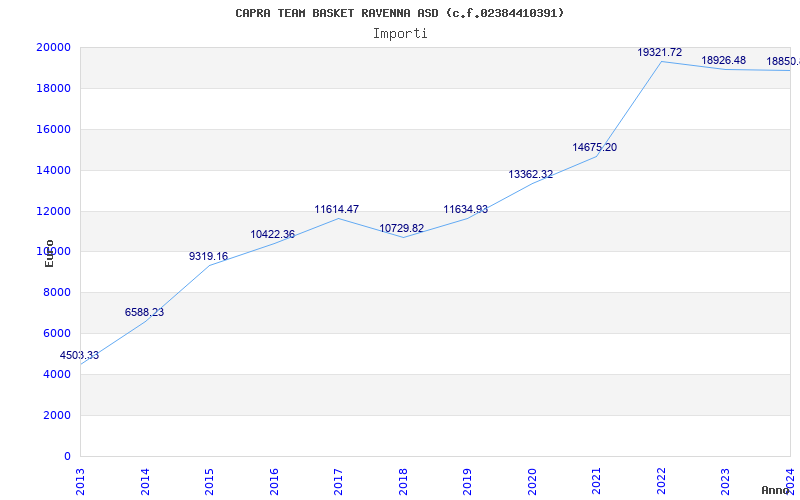800x500 pixels.
Task: Select the 9319.16 value label
Action: 208,257
